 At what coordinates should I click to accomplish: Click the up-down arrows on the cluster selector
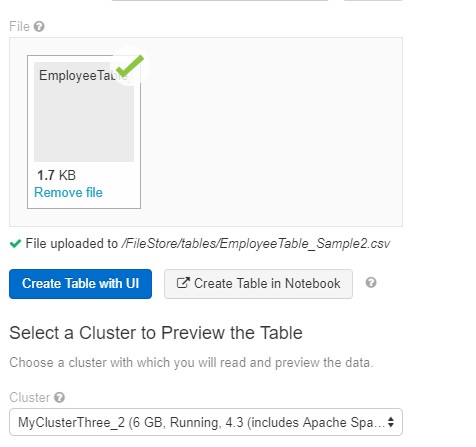391,422
